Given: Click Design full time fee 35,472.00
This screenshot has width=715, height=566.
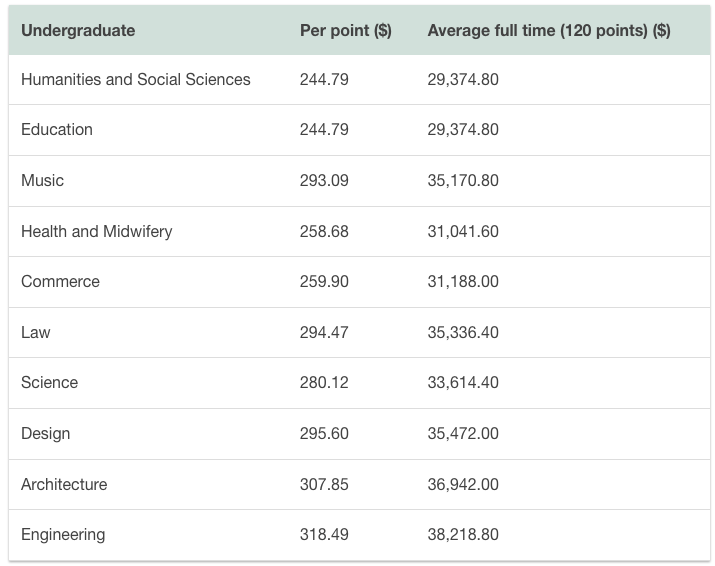Looking at the screenshot, I should point(463,433).
